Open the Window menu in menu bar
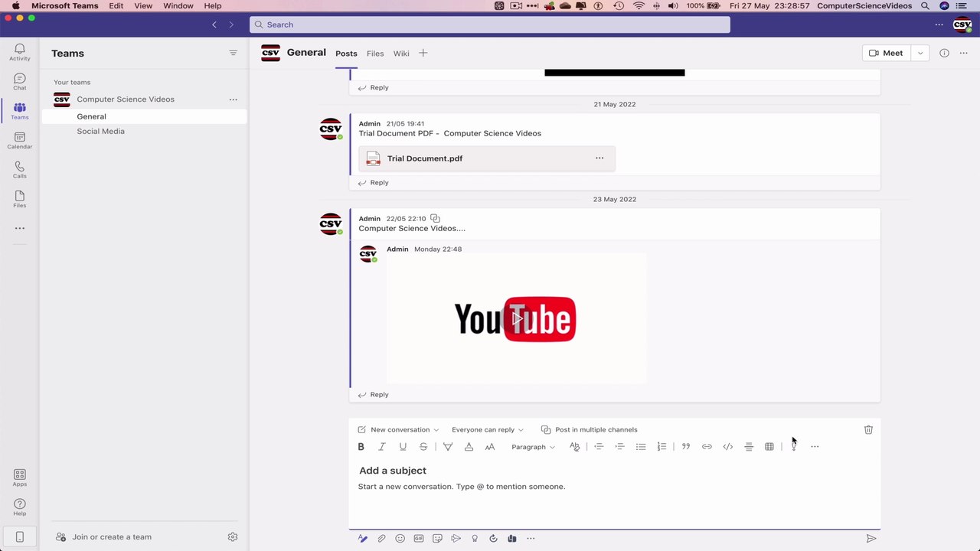Screen dimensions: 980x551 coord(178,5)
